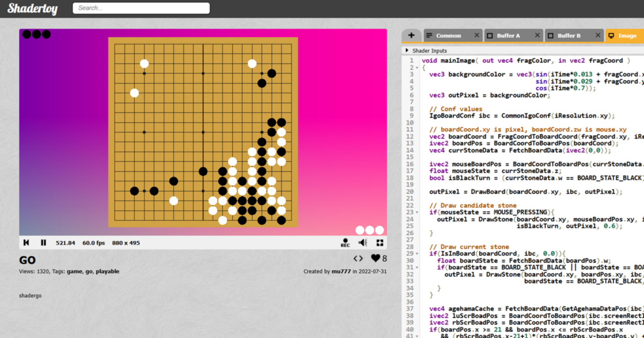The height and width of the screenshot is (338, 644).
Task: Mute the shader audio
Action: [x=363, y=242]
